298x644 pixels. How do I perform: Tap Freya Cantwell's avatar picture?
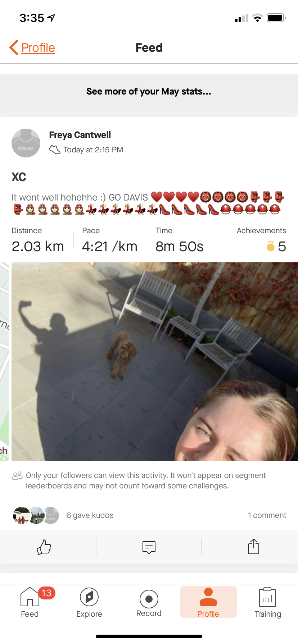tap(26, 143)
